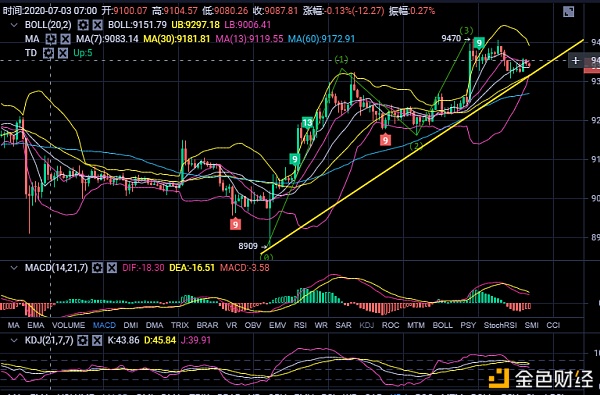Switch to the EMA indicator tab
The height and width of the screenshot is (395, 600).
[x=36, y=325]
